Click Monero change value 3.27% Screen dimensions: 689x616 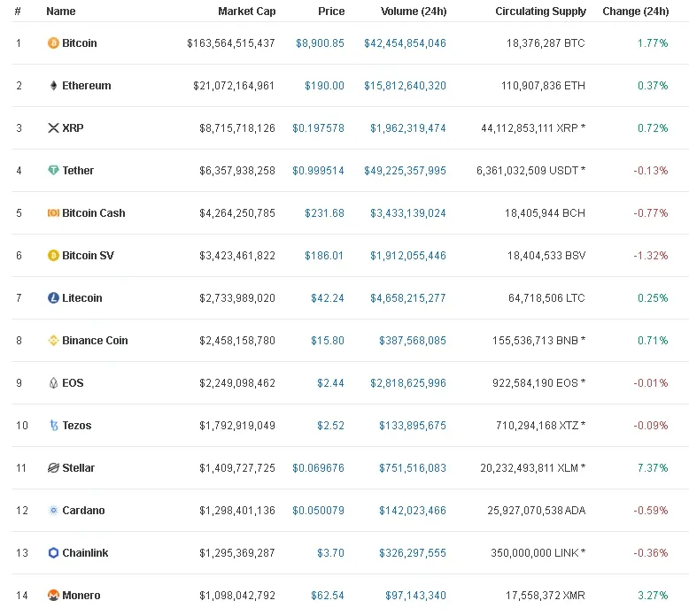[x=653, y=596]
